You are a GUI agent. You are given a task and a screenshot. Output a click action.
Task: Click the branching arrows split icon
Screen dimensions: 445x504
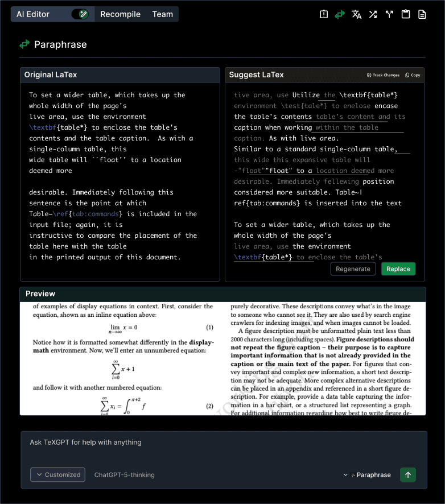pos(389,14)
